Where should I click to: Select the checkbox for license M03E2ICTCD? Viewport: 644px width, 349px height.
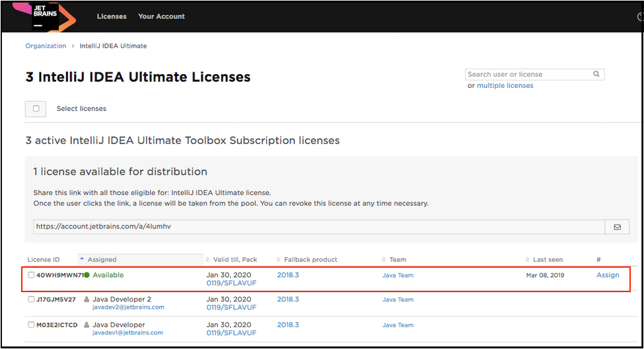31,325
